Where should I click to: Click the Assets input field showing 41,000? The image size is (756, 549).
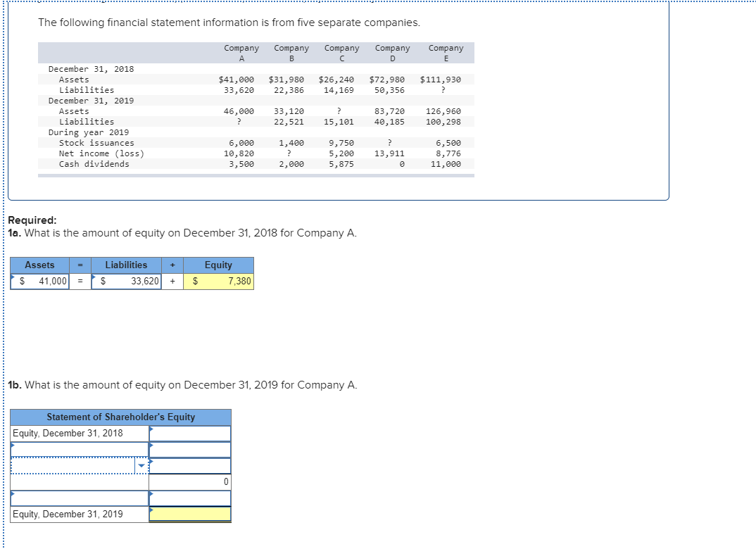click(x=39, y=281)
